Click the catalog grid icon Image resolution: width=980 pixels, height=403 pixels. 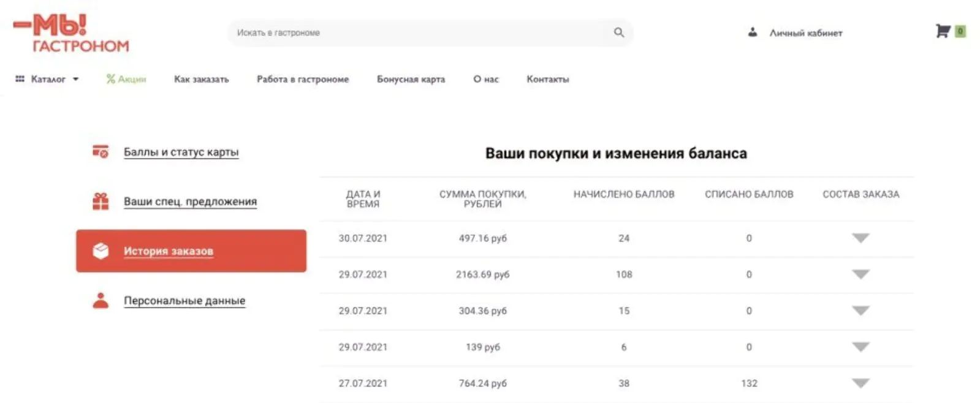click(20, 79)
